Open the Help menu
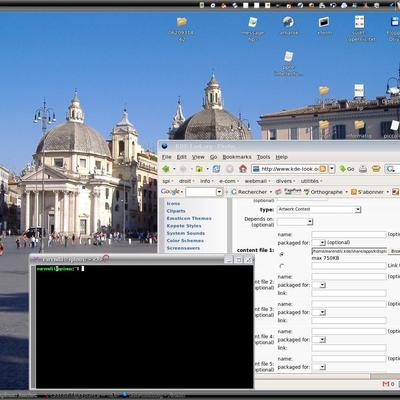This screenshot has height=400, width=400. (x=282, y=157)
